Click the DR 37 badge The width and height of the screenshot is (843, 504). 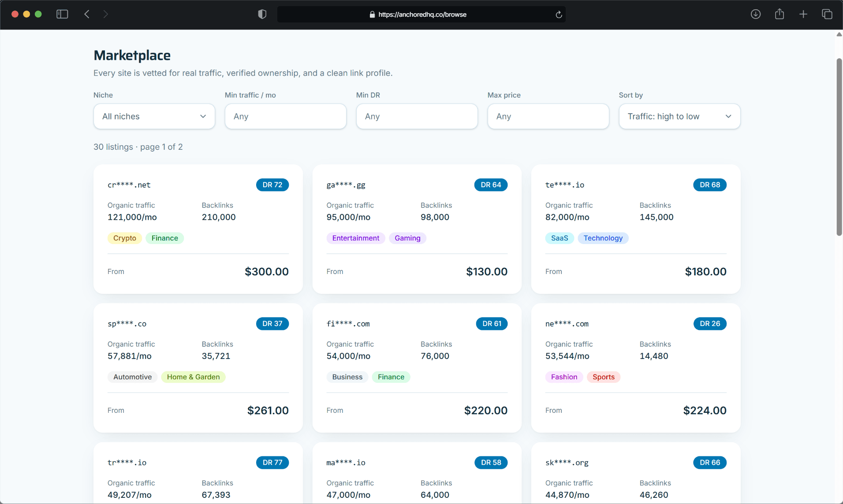pos(272,324)
